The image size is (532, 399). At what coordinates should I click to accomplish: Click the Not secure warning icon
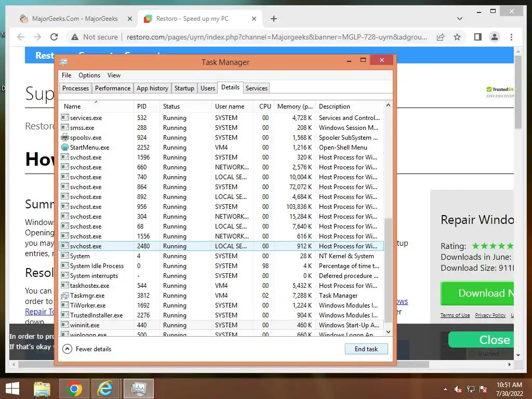[x=75, y=37]
